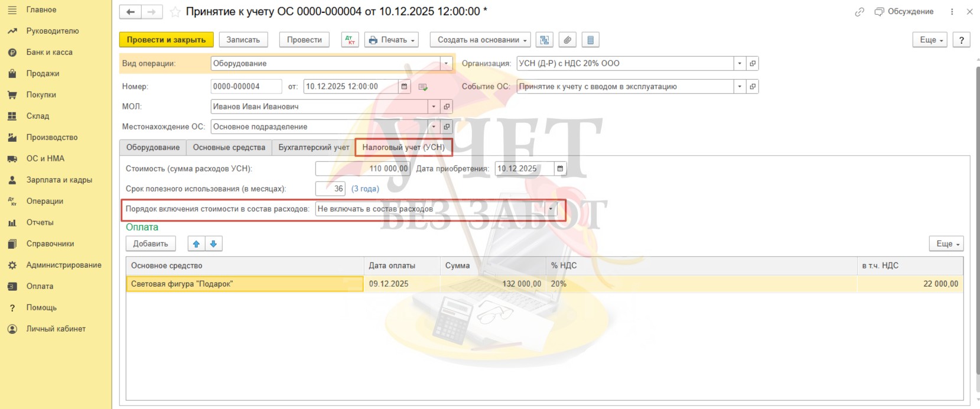Select sum cell 132 000,00
This screenshot has height=409, width=980.
point(493,284)
